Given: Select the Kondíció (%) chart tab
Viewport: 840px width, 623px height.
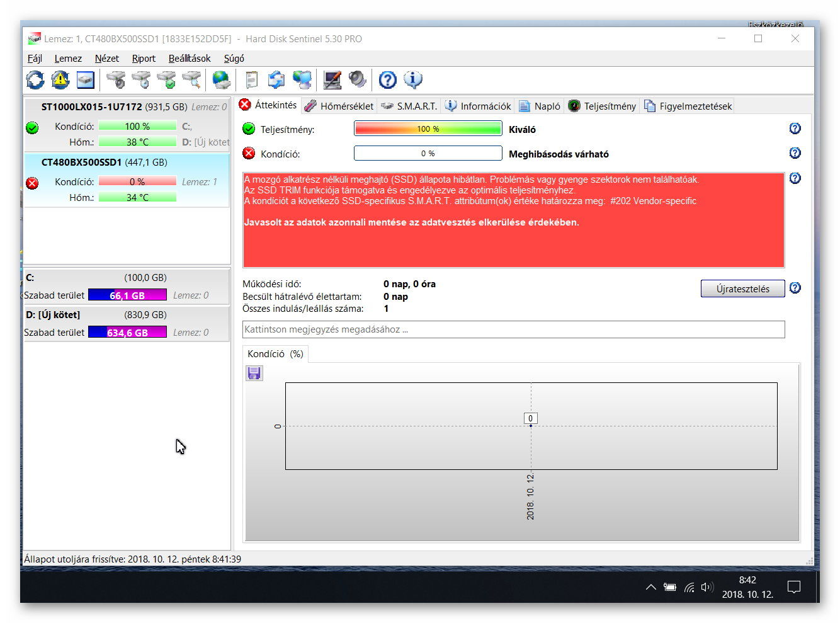Looking at the screenshot, I should pos(275,354).
